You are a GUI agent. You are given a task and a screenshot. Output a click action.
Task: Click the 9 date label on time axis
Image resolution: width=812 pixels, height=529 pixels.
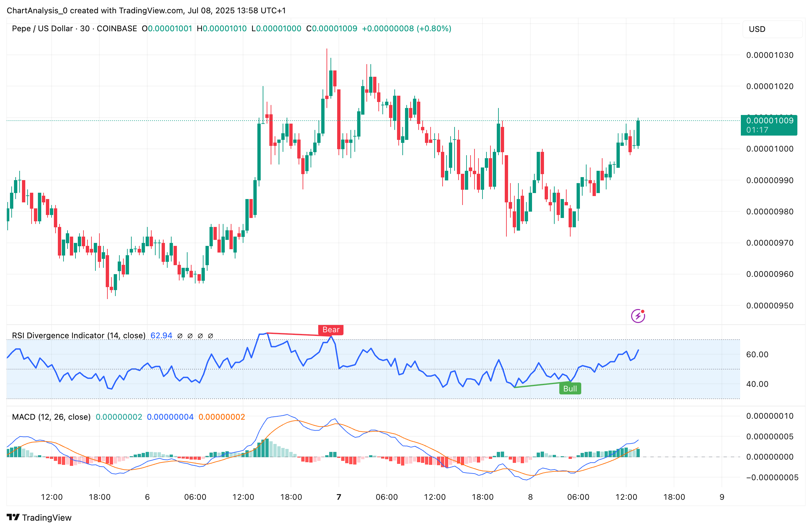coord(722,497)
